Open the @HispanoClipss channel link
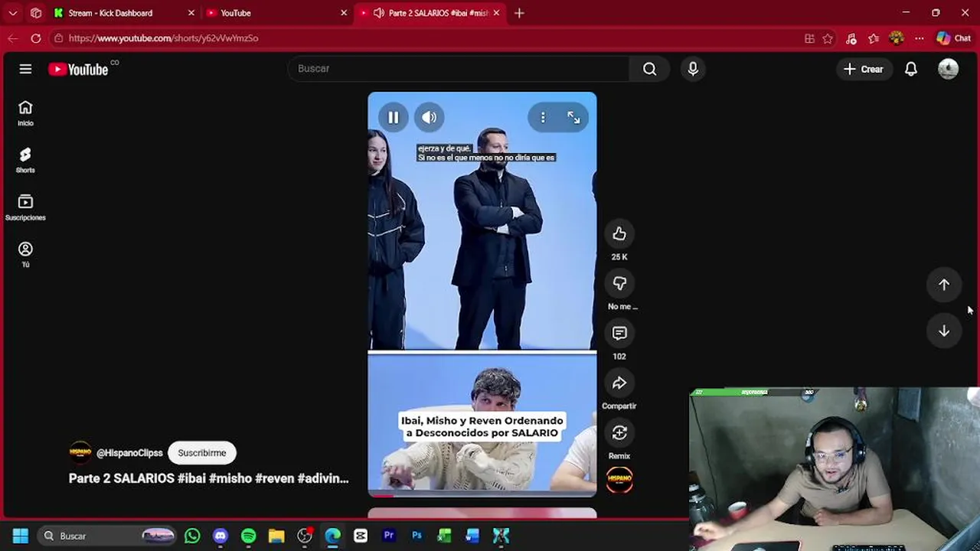980x551 pixels. (129, 453)
